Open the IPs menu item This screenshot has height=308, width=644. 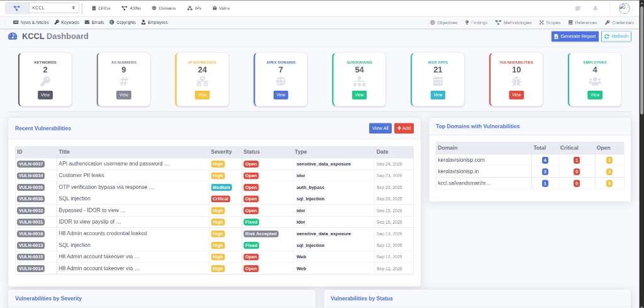(194, 8)
